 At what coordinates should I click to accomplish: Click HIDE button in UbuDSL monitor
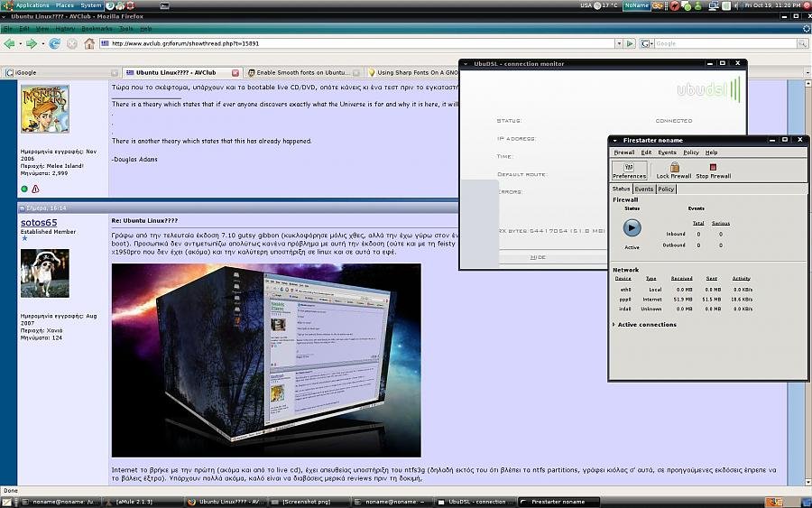(538, 257)
